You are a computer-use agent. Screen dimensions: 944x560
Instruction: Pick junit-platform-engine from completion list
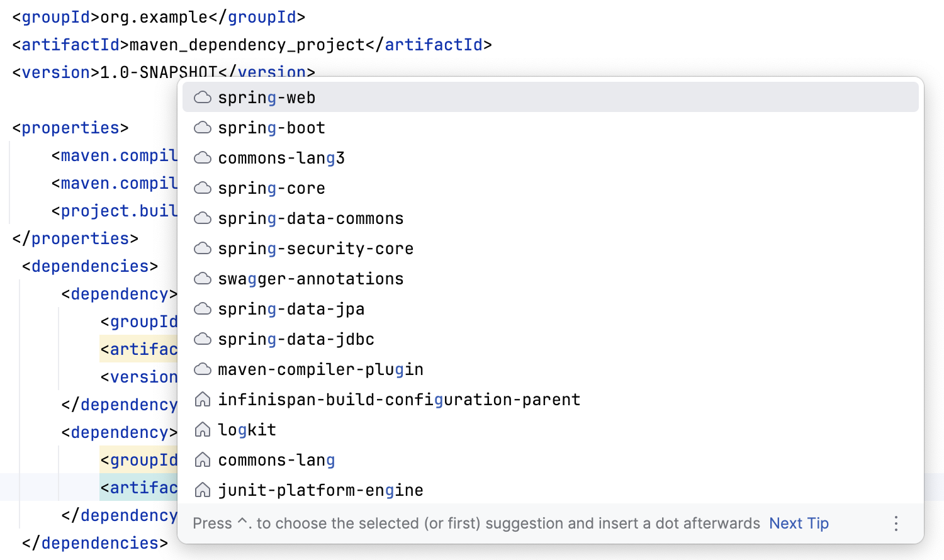click(x=551, y=490)
